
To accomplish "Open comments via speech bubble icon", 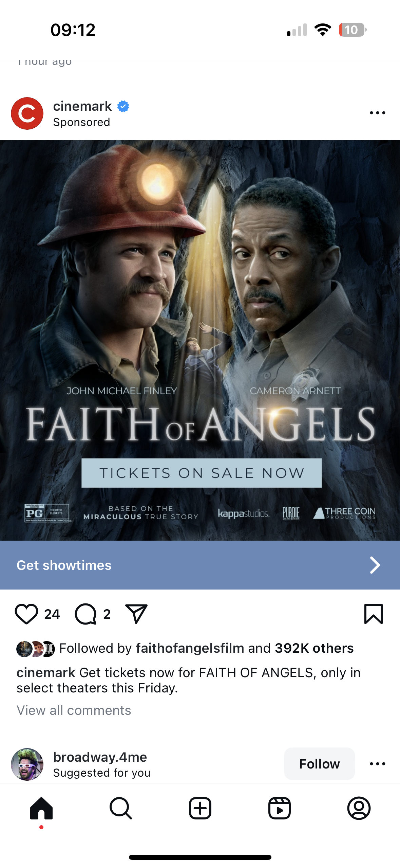I will tap(85, 614).
